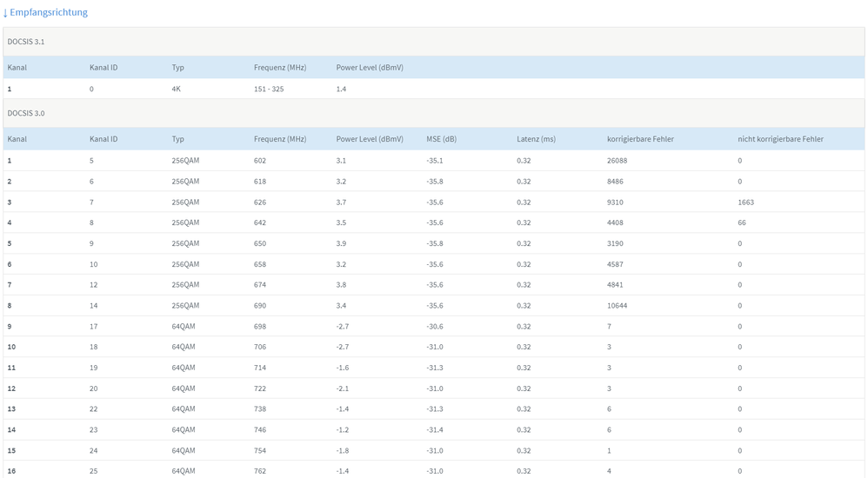Click the korrigierbare Fehler column header

coord(640,139)
